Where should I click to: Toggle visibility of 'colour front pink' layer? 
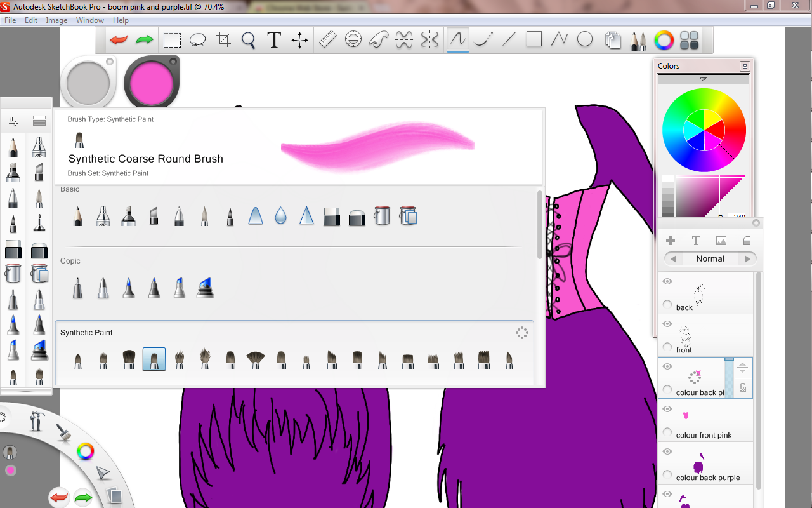point(667,409)
